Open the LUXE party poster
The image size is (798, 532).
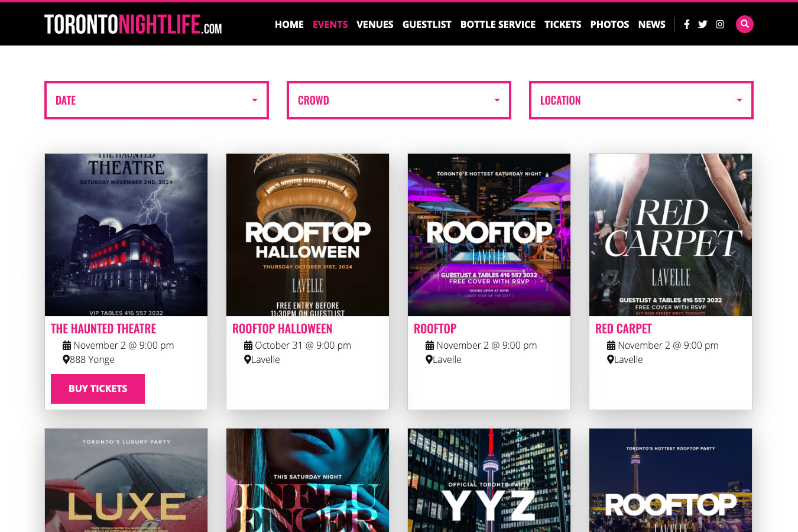tap(126, 480)
